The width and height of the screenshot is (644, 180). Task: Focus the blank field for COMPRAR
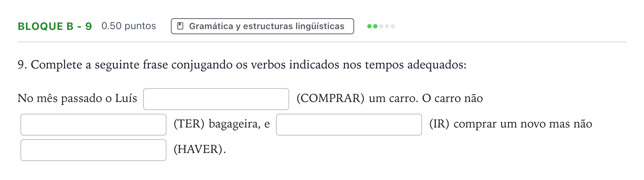(x=216, y=99)
